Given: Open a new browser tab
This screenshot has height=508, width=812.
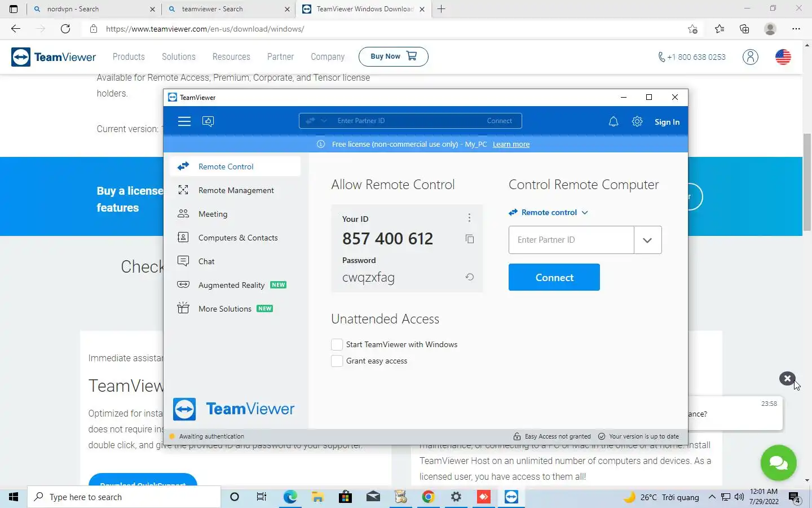Looking at the screenshot, I should tap(442, 9).
